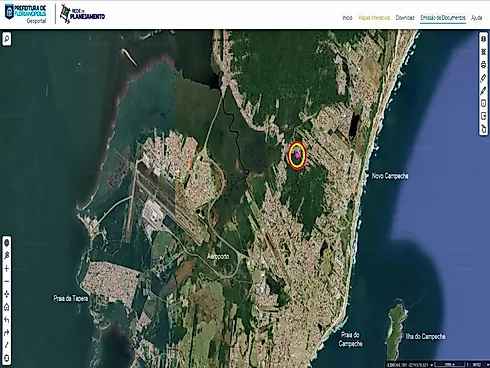The width and height of the screenshot is (490, 368).
Task: Click the export document icon in right toolbar
Action: point(483,116)
